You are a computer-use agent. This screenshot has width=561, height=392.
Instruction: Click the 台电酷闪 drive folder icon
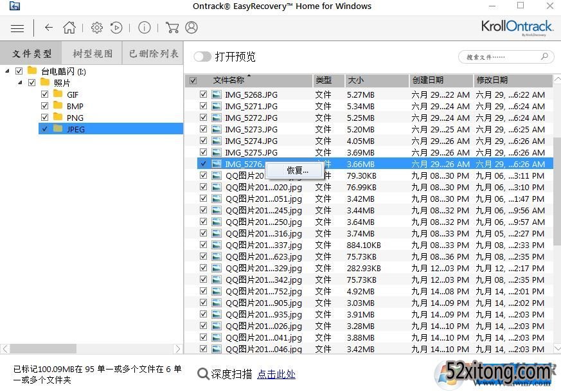(x=32, y=71)
